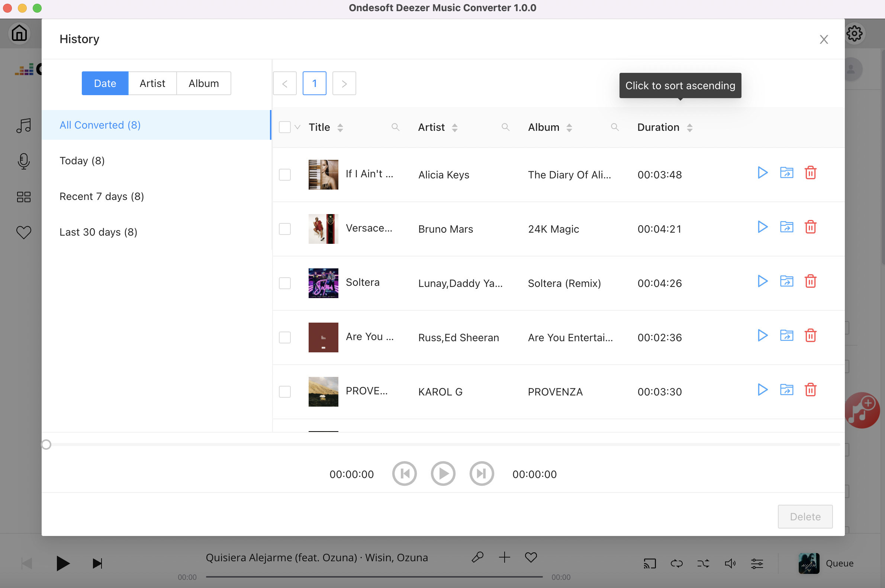This screenshot has height=588, width=885.
Task: Click skip forward playback control
Action: (481, 473)
